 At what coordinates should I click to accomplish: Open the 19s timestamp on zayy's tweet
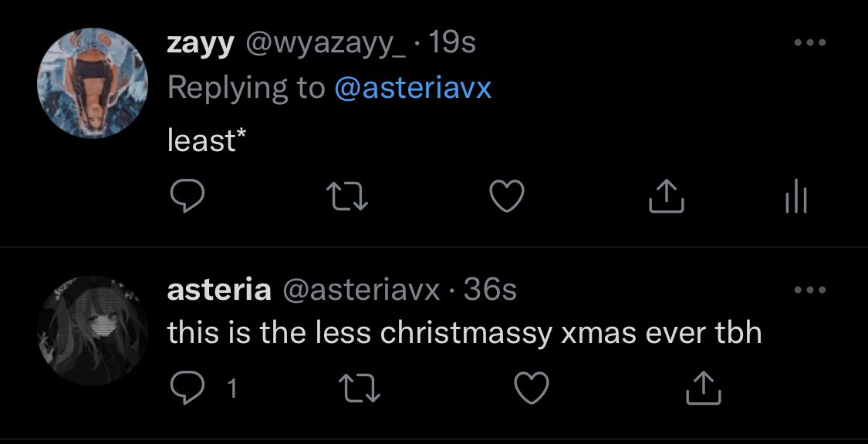coord(452,43)
